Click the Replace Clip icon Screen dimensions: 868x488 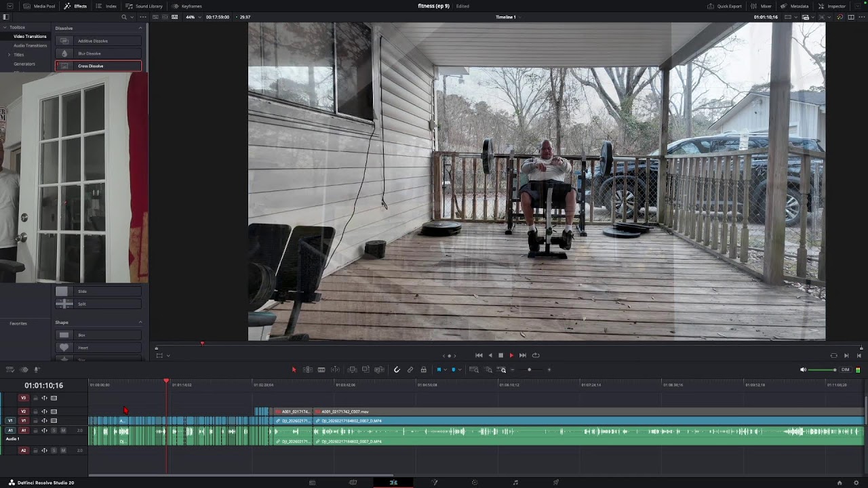379,369
